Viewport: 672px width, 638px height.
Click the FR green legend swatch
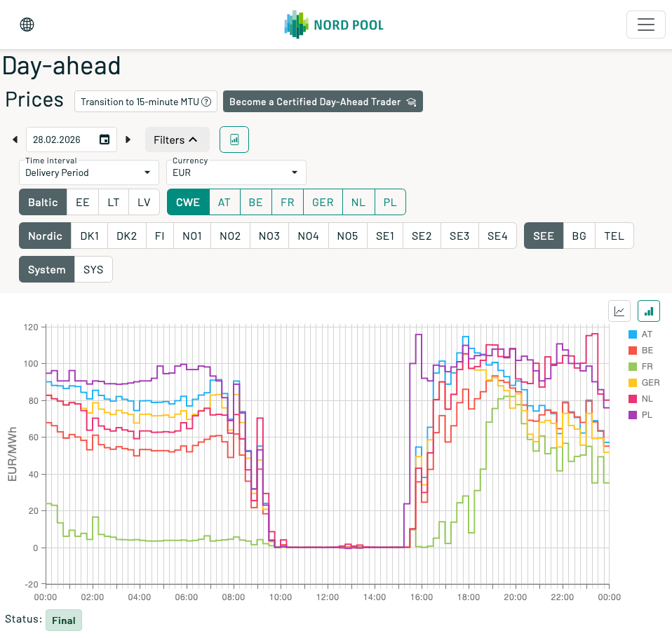(633, 367)
